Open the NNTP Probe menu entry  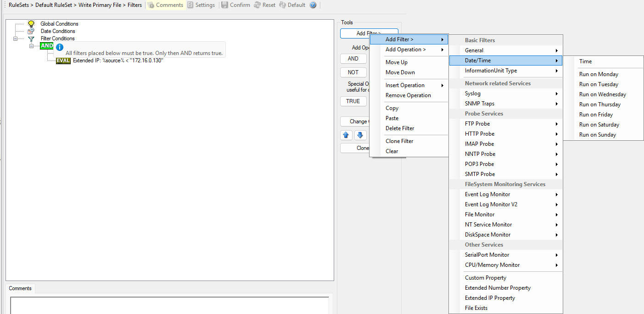[x=505, y=154]
